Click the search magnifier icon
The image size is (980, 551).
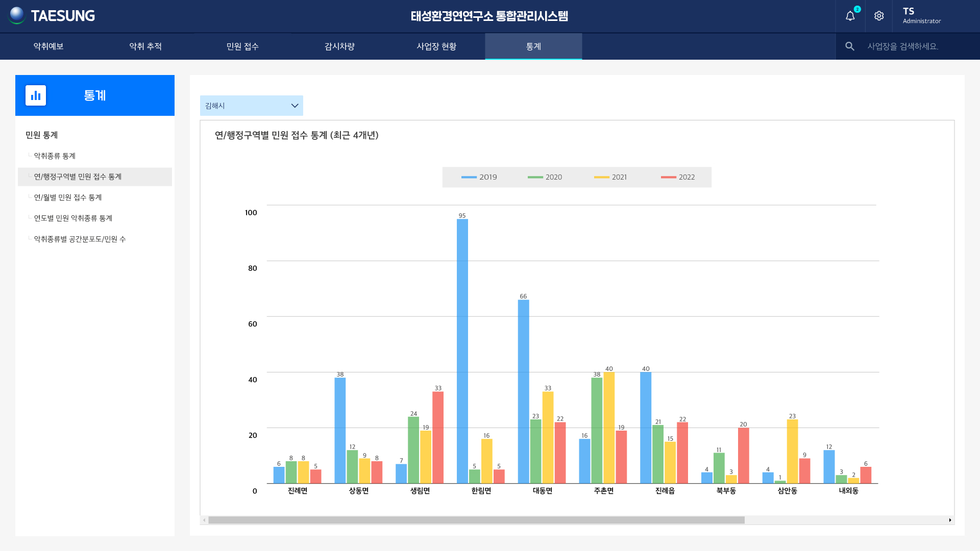click(850, 46)
